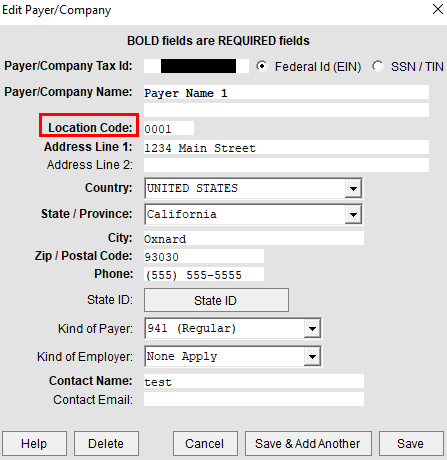Click the empty Address Line 2 field

(286, 165)
